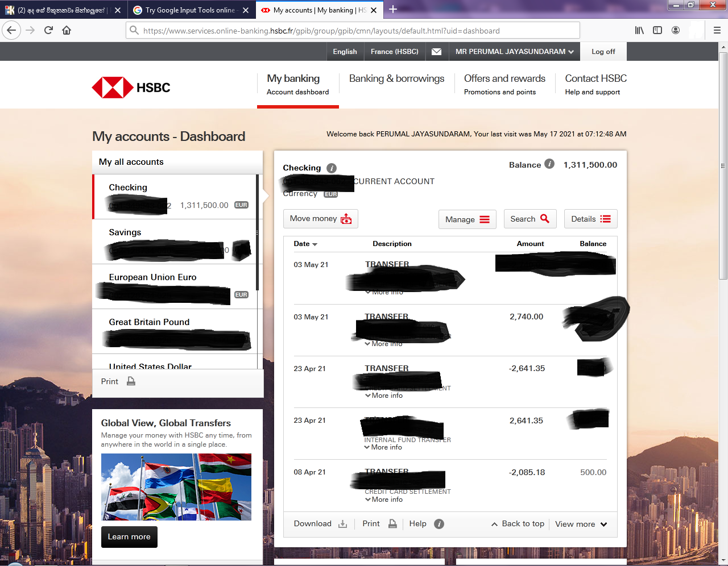Click the Help question mark icon

[x=439, y=524]
